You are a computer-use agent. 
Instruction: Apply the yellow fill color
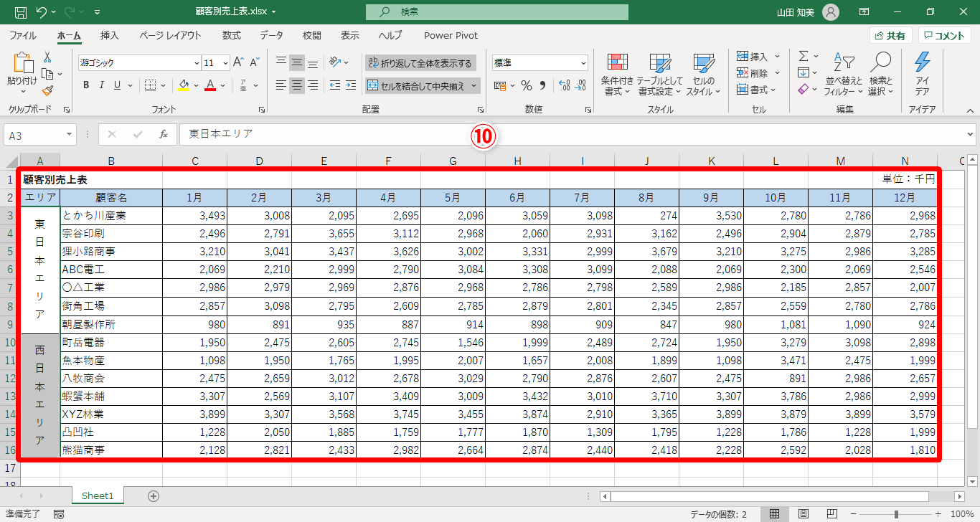pos(183,86)
